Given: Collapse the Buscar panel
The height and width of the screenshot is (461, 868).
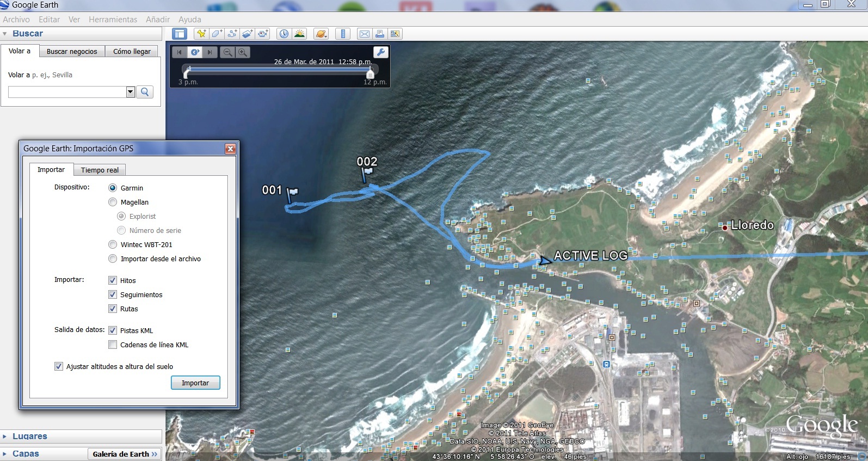Looking at the screenshot, I should pyautogui.click(x=5, y=34).
